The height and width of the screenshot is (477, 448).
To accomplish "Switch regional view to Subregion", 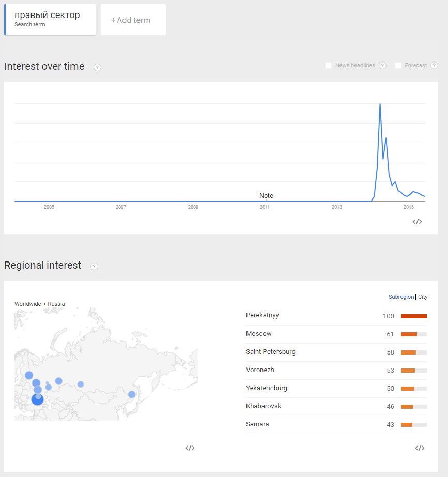I will tap(401, 297).
